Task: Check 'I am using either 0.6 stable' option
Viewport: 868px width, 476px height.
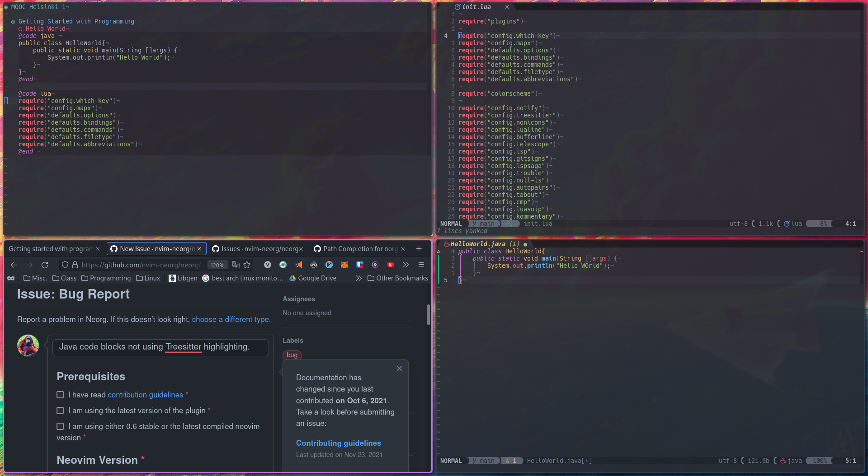Action: pos(60,426)
